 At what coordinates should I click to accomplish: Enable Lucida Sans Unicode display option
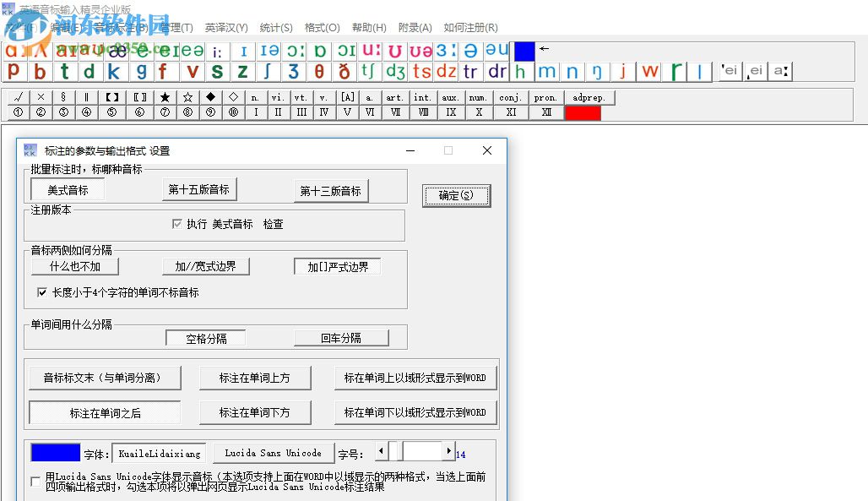(x=35, y=479)
